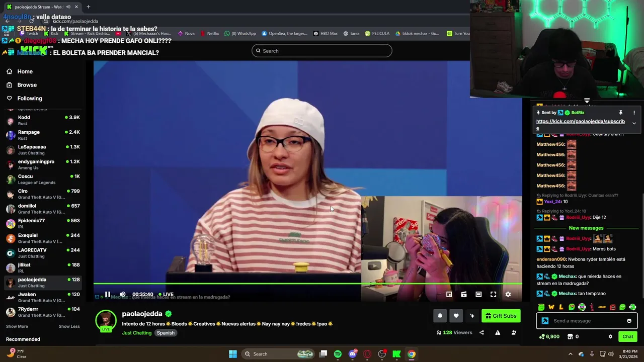Open the user moderation icon

click(514, 333)
